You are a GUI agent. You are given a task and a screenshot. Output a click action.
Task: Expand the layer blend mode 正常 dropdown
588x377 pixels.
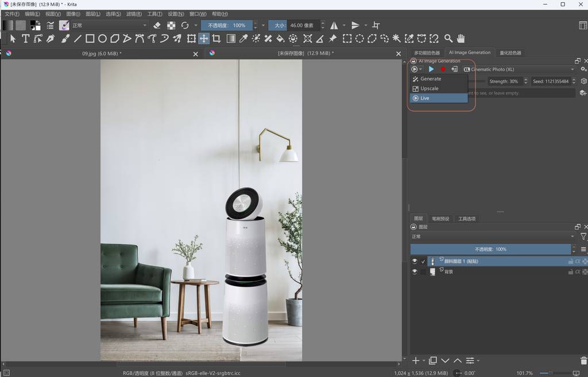(x=492, y=236)
